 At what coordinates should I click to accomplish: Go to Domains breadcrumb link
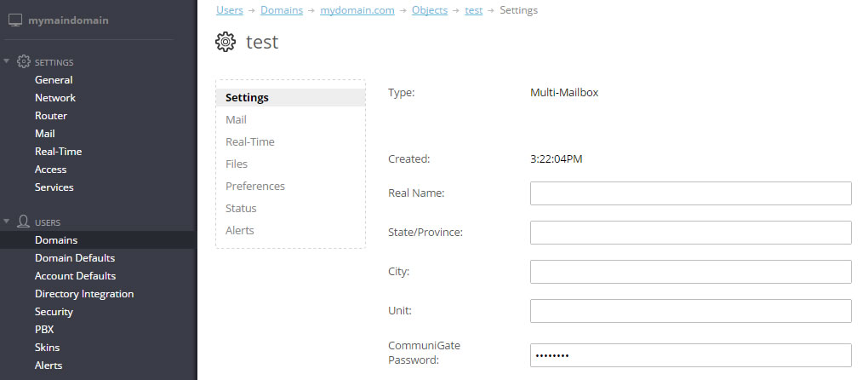[x=282, y=10]
